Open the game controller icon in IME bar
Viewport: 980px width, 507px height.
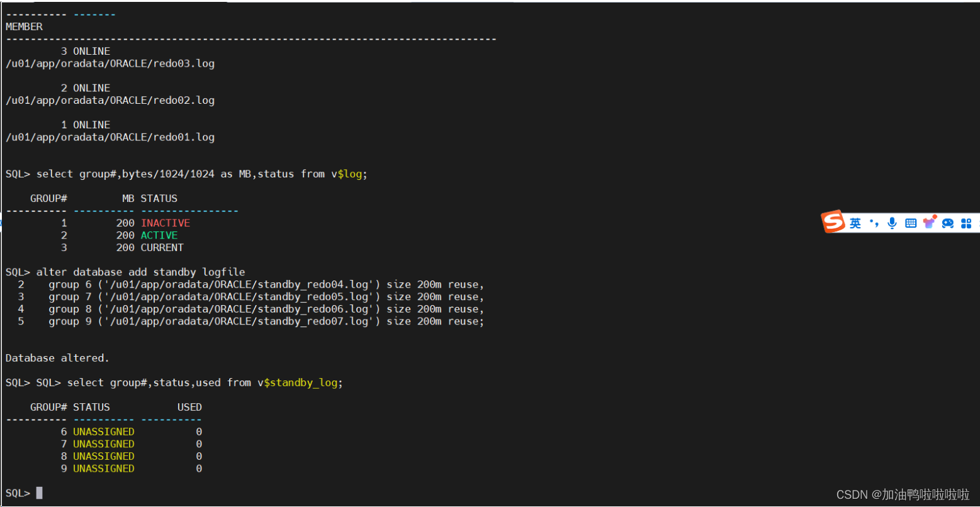[x=948, y=223]
